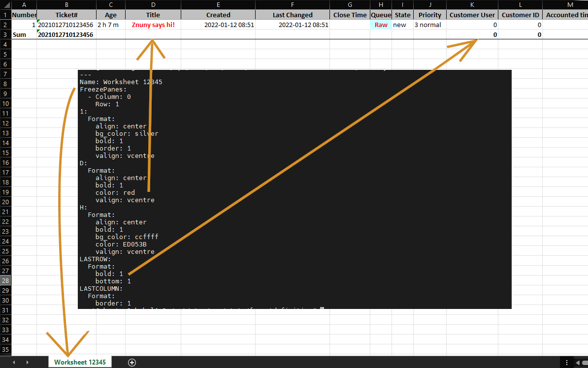Click the previous sheet navigation arrow
Screen dimensions: 588x368
(x=14, y=362)
